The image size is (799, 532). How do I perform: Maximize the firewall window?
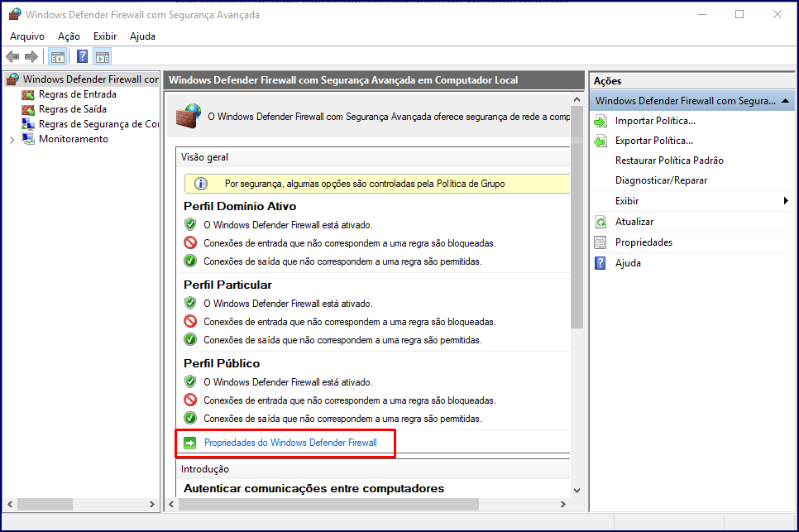739,14
